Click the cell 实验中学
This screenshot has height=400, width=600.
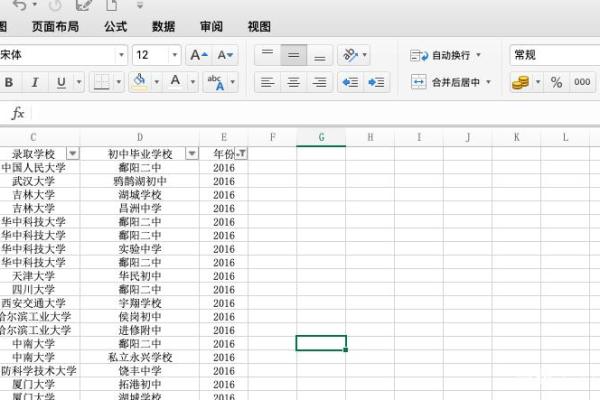coord(140,249)
